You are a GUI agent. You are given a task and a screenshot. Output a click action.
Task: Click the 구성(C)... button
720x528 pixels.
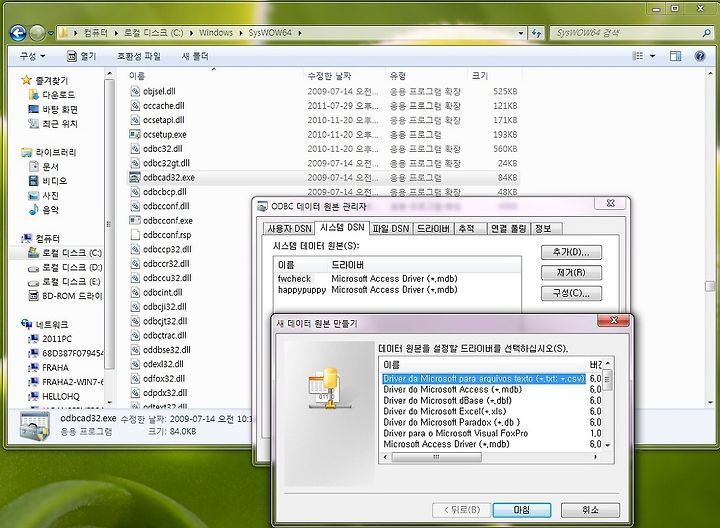click(x=571, y=293)
